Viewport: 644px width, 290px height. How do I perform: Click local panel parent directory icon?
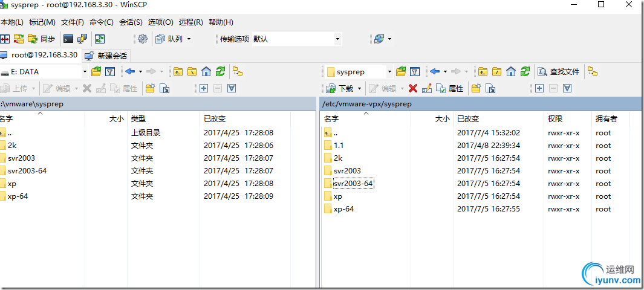click(x=178, y=72)
